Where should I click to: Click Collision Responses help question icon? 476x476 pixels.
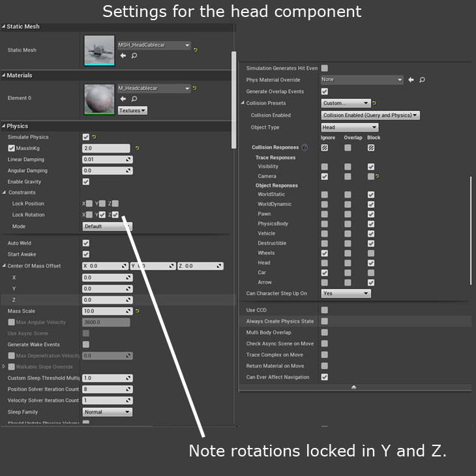[x=305, y=148]
